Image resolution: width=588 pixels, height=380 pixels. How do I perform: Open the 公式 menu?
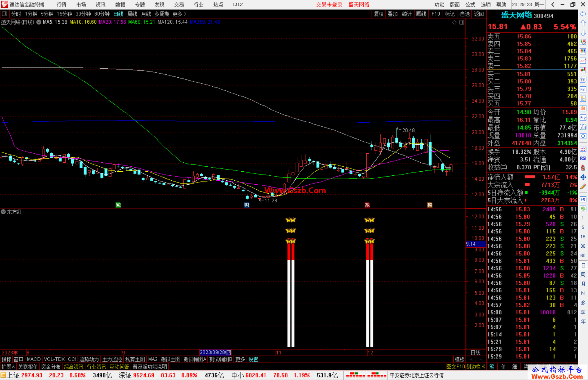coord(470,4)
